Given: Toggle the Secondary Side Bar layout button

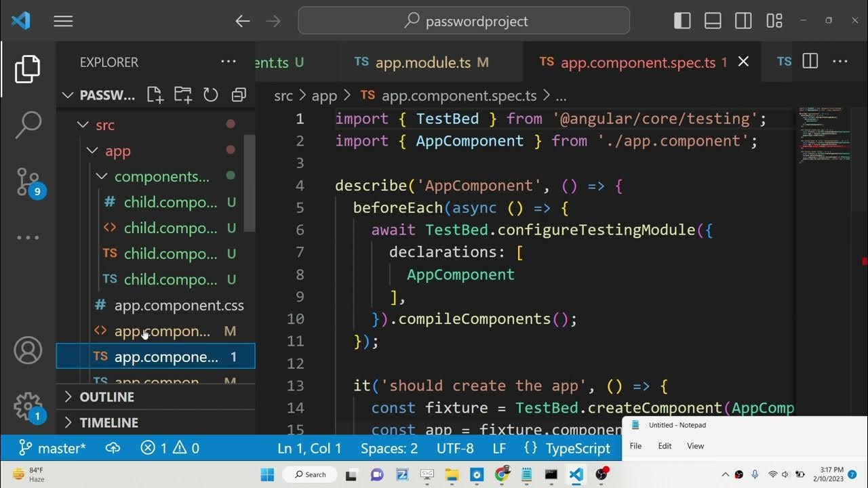Looking at the screenshot, I should coord(743,21).
